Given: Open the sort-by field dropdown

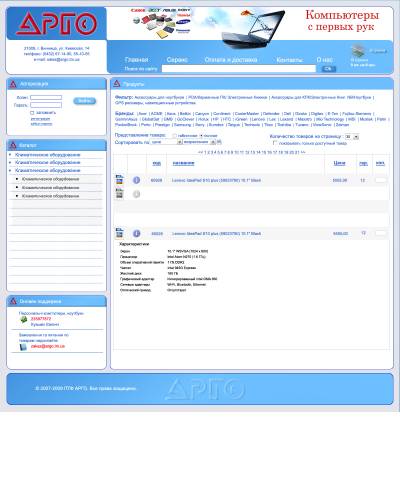Looking at the screenshot, I should (x=166, y=142).
